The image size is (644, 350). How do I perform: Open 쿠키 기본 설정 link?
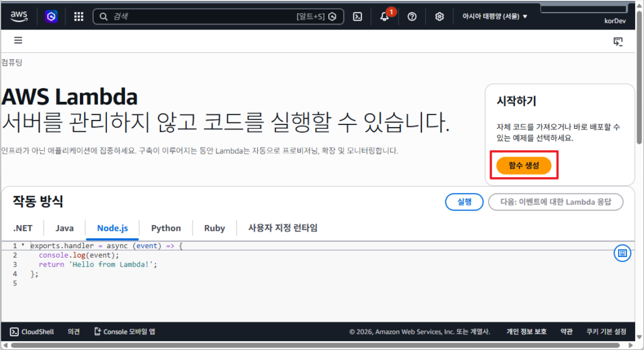coord(606,332)
